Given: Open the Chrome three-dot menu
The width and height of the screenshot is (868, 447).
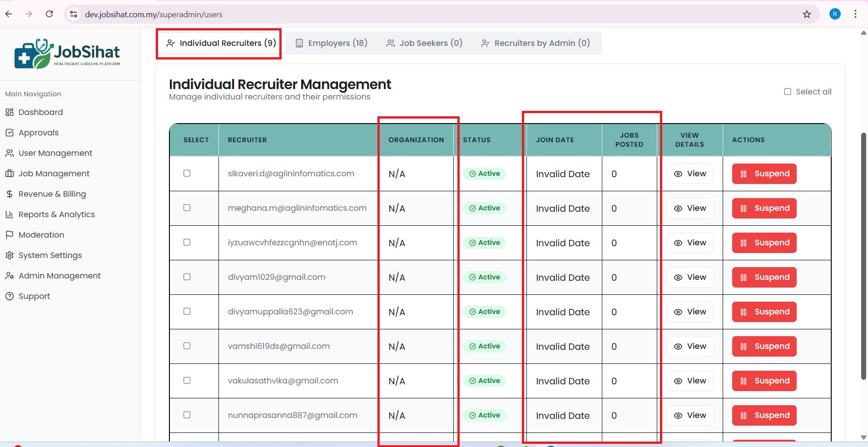Looking at the screenshot, I should [x=855, y=14].
